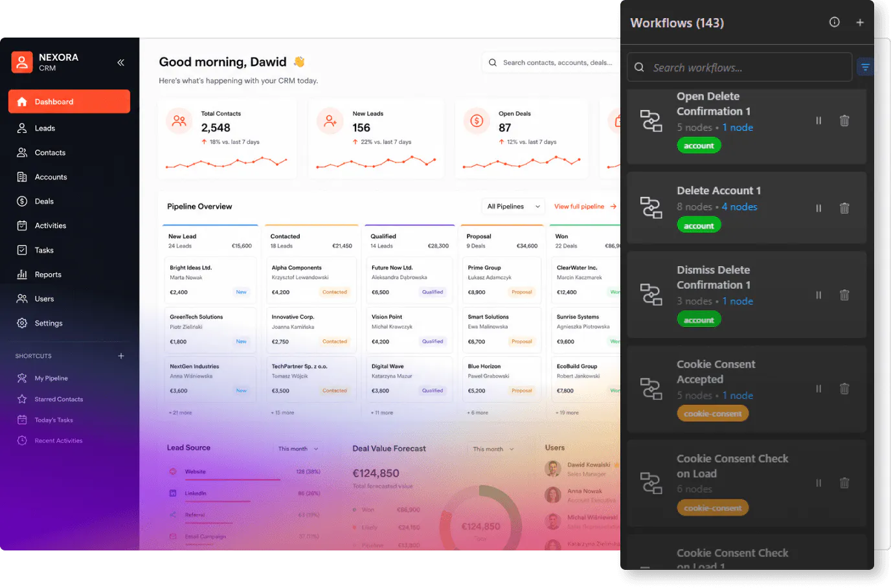
Task: Open the workflow filter button
Action: (865, 67)
